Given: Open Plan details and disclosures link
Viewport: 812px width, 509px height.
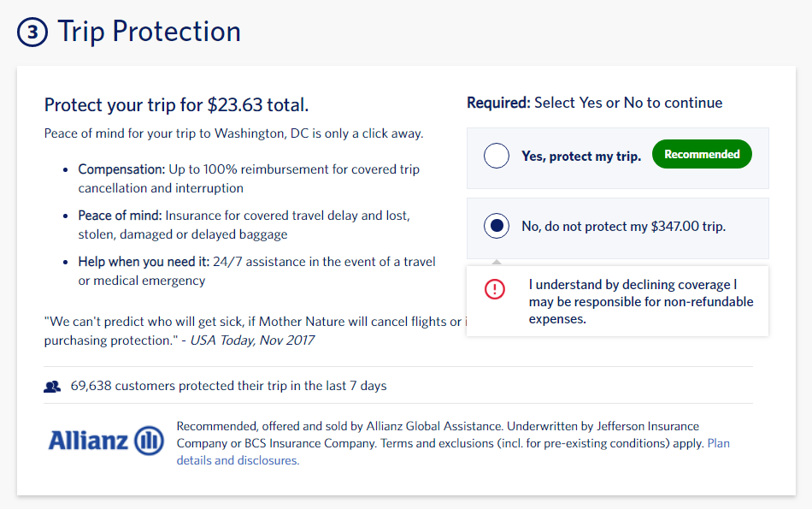Looking at the screenshot, I should [x=238, y=460].
